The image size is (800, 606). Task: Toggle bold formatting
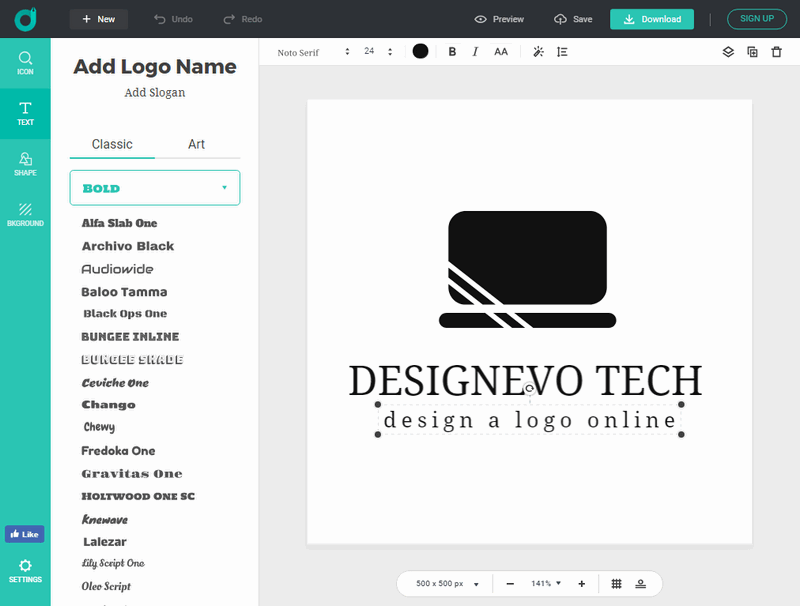click(452, 51)
